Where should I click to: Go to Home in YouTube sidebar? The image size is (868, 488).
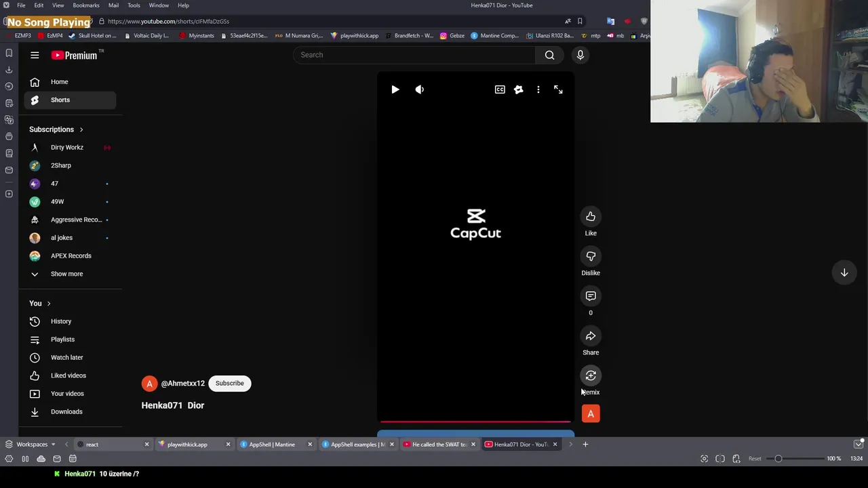click(70, 81)
